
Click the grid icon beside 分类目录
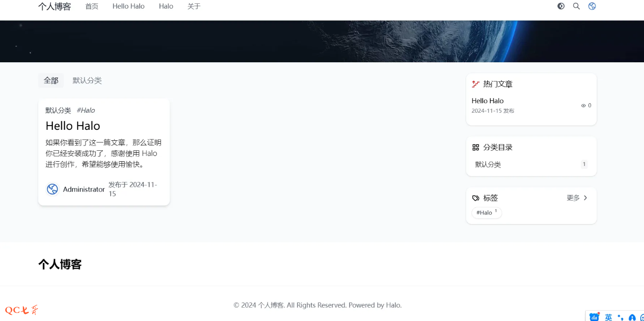(475, 147)
